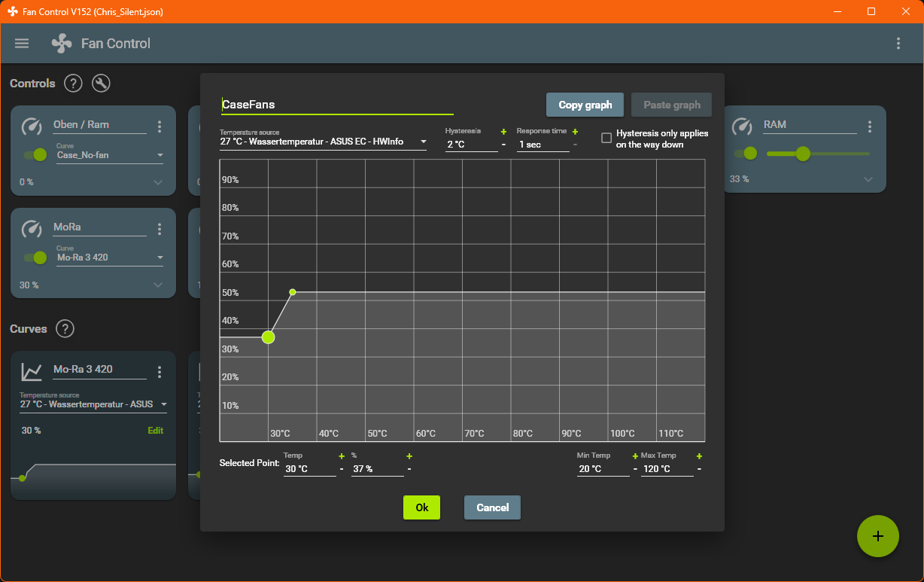
Task: Expand the Oben / Ram card chevron
Action: (158, 181)
